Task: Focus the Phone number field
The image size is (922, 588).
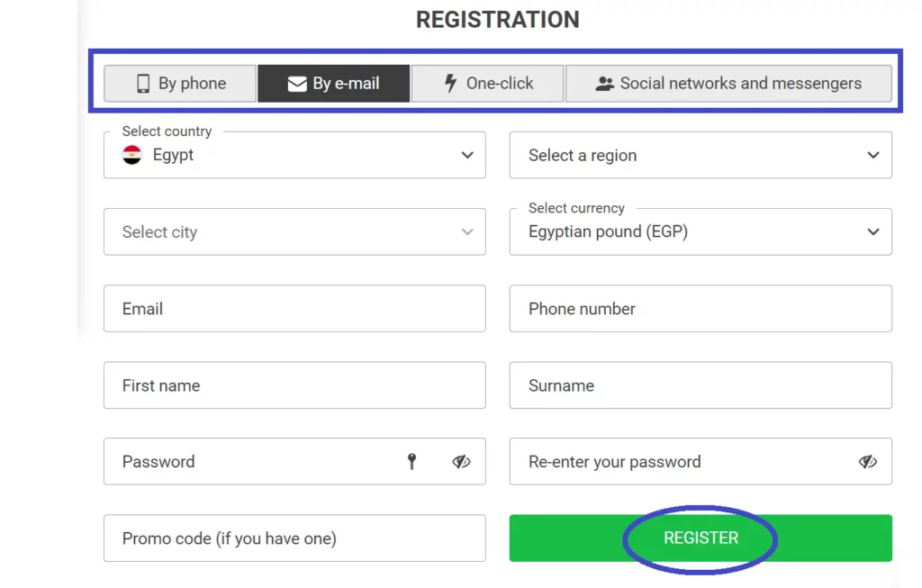Action: pos(701,308)
